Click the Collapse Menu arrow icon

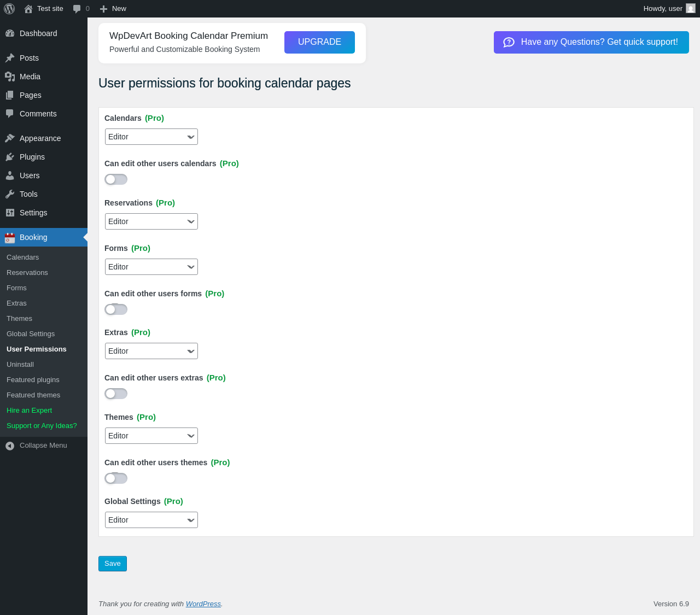pos(10,446)
